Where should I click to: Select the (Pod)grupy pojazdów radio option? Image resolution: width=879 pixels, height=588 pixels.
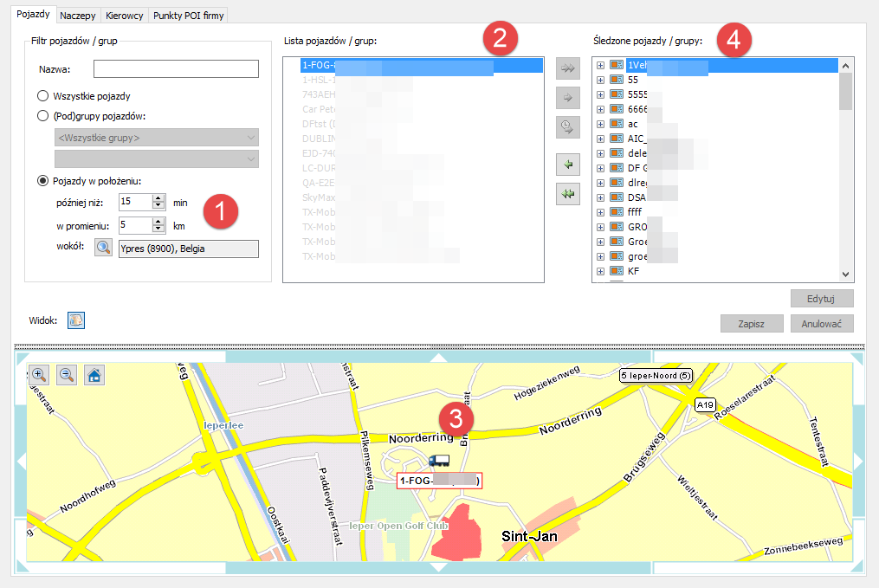(42, 116)
